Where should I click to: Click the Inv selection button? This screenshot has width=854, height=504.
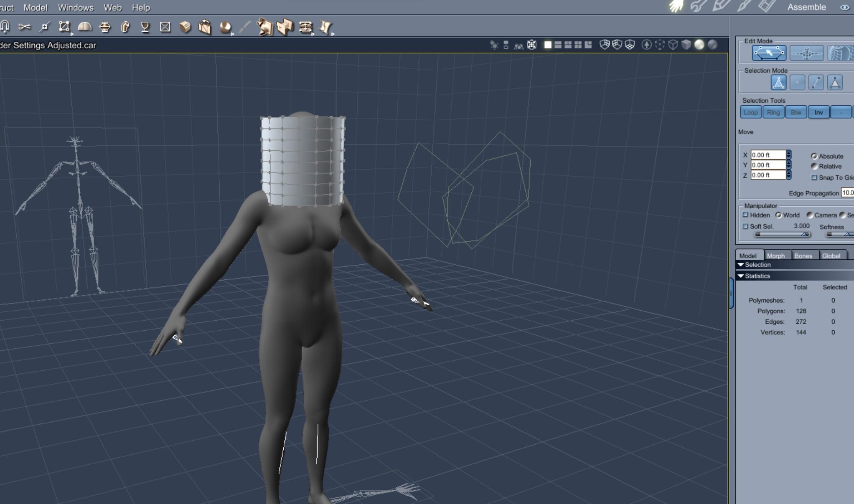tap(818, 112)
